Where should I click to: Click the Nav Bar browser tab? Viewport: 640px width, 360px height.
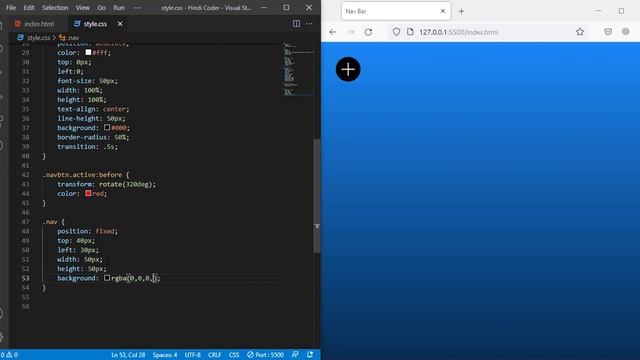396,11
